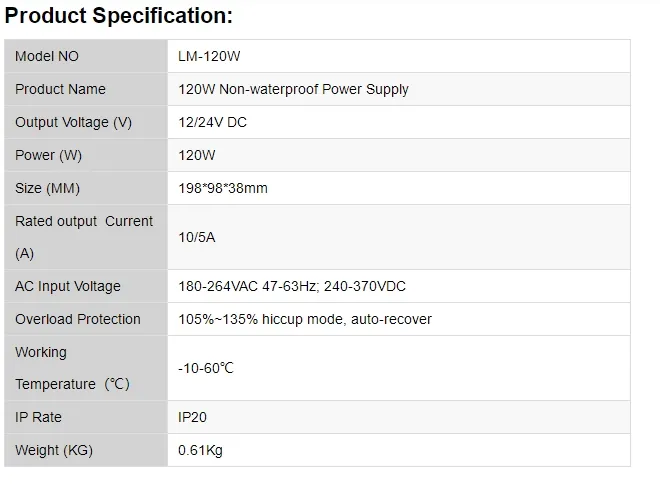The height and width of the screenshot is (489, 660).
Task: Select the 0.61Kg weight value
Action: click(200, 450)
